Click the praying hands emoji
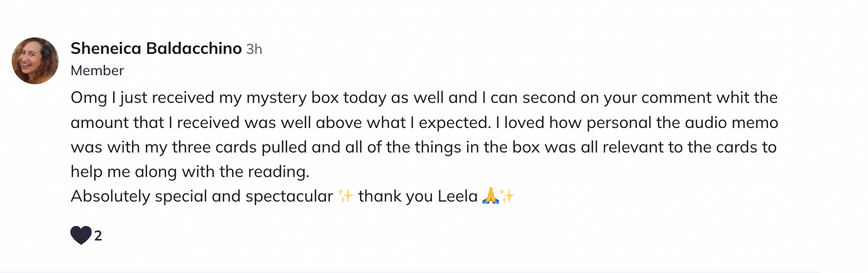 489,196
